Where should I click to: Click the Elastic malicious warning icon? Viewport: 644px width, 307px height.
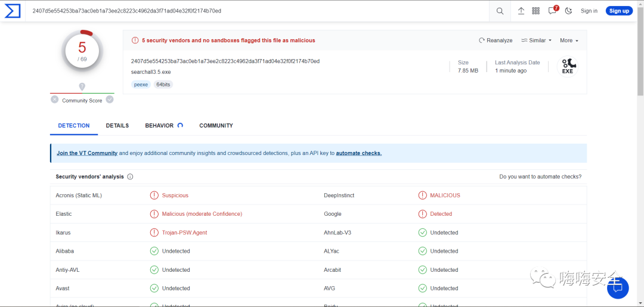coord(154,214)
